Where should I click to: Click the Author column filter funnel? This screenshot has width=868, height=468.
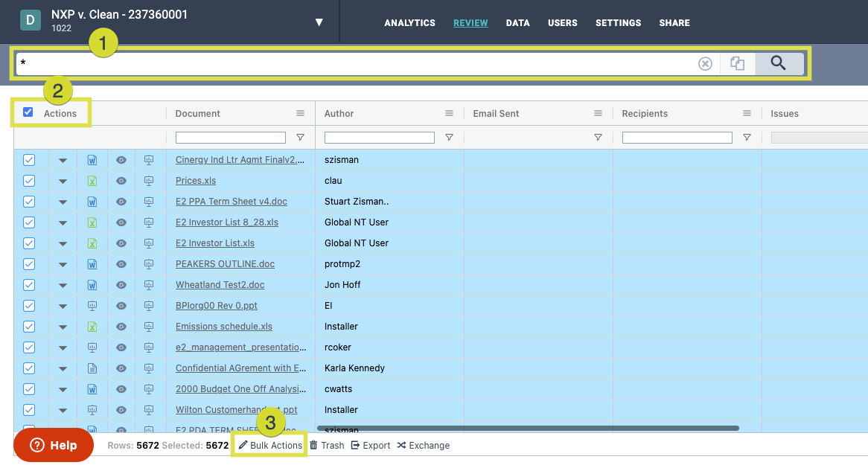[x=449, y=137]
